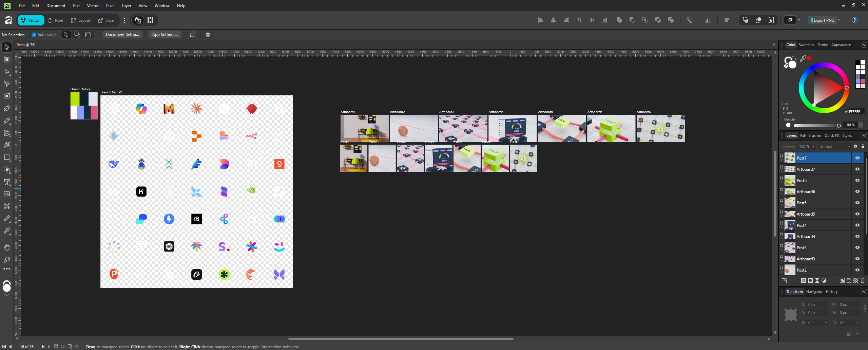Select the Hand view tool
868x350 pixels.
point(6,247)
